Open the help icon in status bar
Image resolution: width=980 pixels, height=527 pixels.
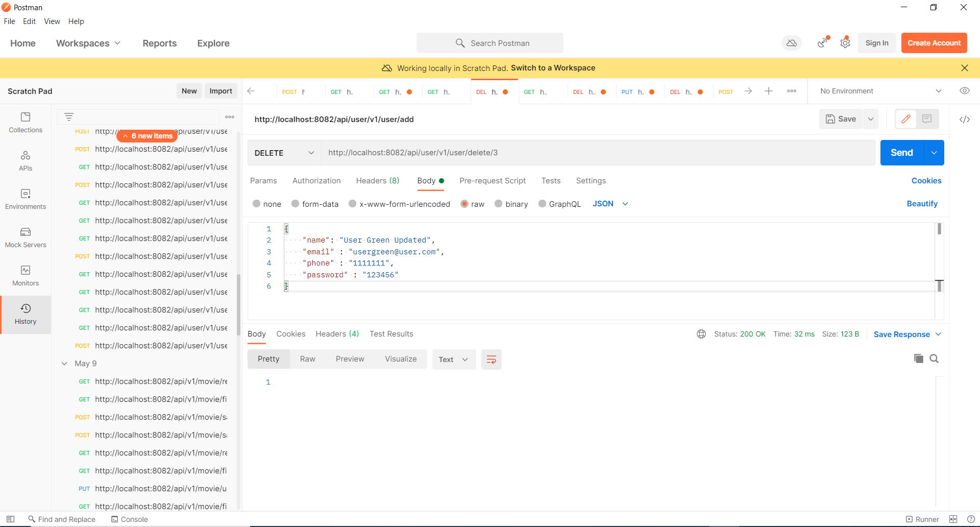[x=971, y=519]
